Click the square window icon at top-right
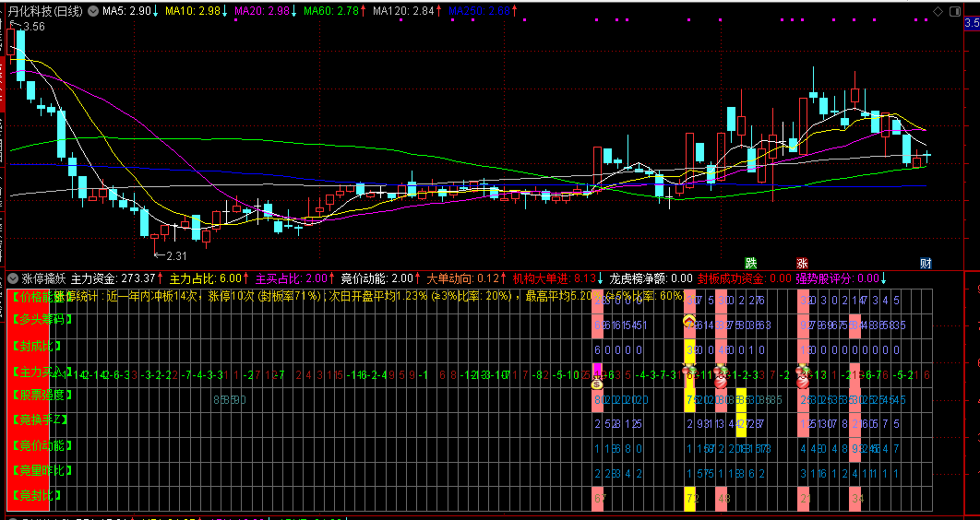The height and width of the screenshot is (520, 980). (956, 11)
